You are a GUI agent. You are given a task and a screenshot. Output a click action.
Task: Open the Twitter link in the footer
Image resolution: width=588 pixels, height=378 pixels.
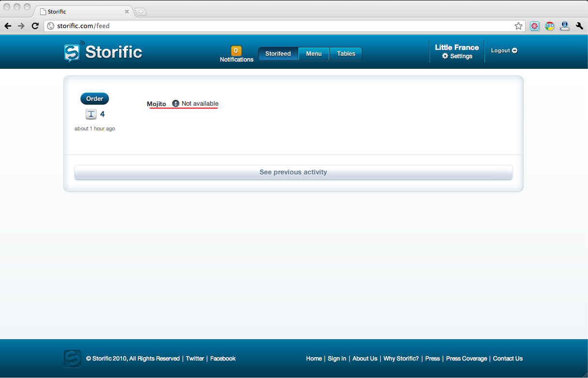195,359
